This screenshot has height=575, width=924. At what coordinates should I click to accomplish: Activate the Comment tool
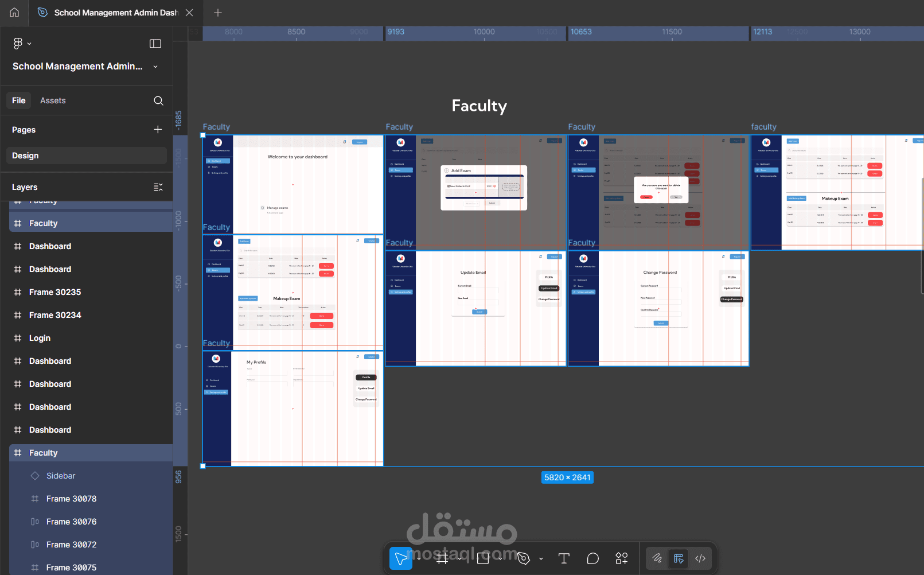click(x=593, y=558)
